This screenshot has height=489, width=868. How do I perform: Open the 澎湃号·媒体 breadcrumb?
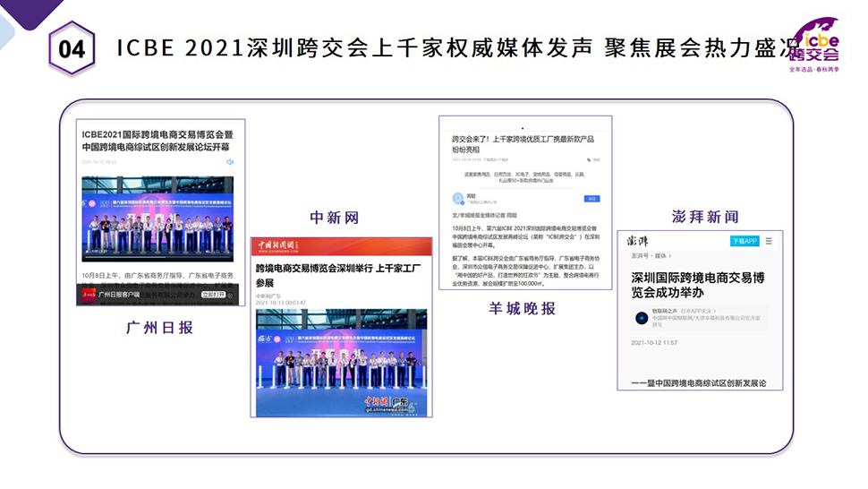tap(651, 256)
